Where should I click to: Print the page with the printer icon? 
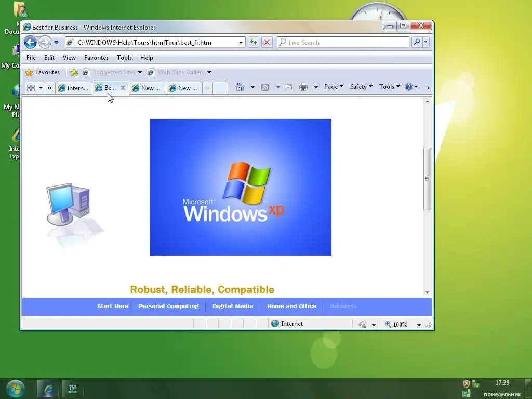(303, 87)
